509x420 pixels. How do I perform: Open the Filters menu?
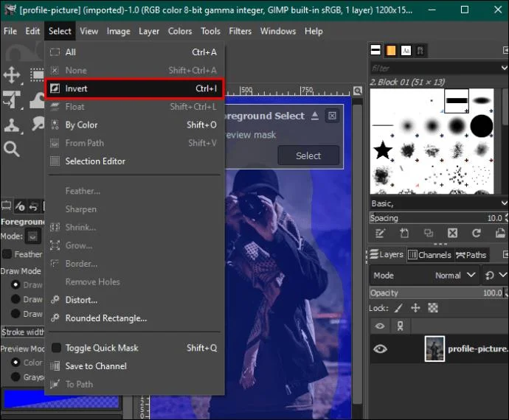240,31
